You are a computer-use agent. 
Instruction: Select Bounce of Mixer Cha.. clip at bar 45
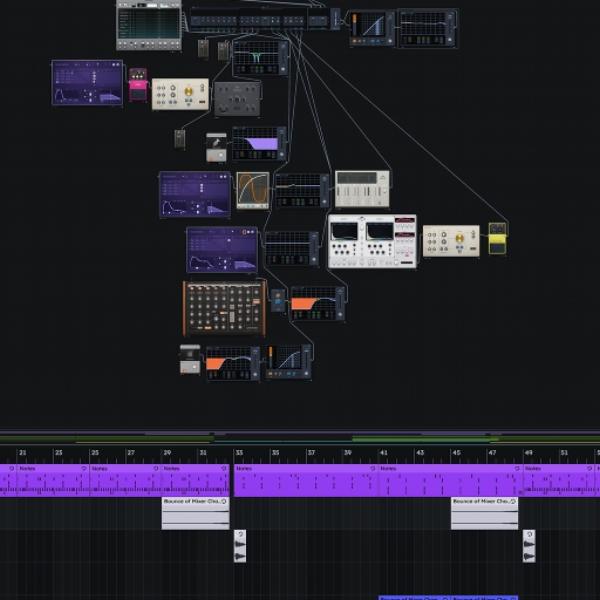click(484, 513)
